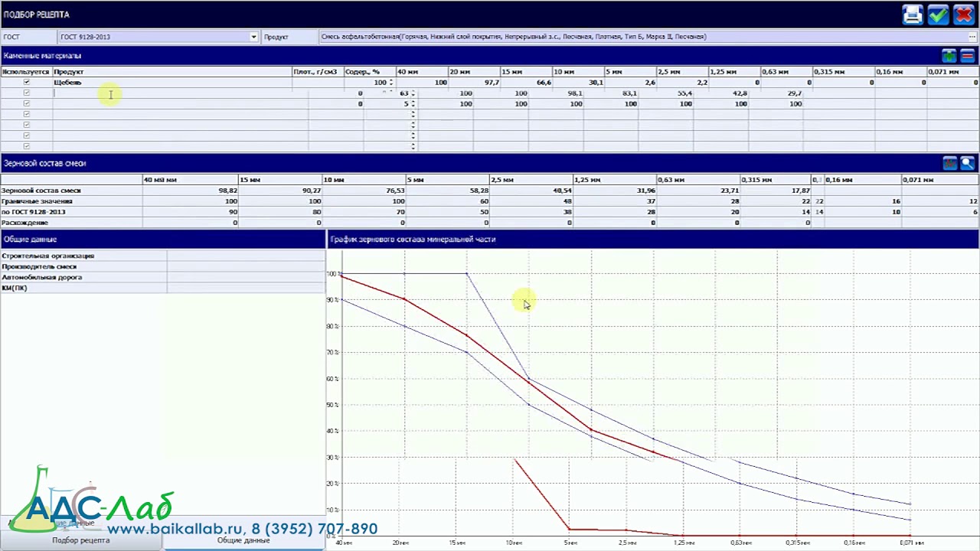Image resolution: width=980 pixels, height=551 pixels.
Task: Toggle the Используется checkbox in the 5% row
Action: [x=27, y=103]
